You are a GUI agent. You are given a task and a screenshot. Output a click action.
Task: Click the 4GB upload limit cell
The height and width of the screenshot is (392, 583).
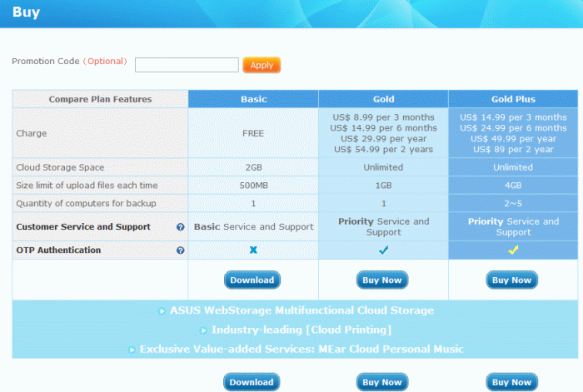point(513,186)
